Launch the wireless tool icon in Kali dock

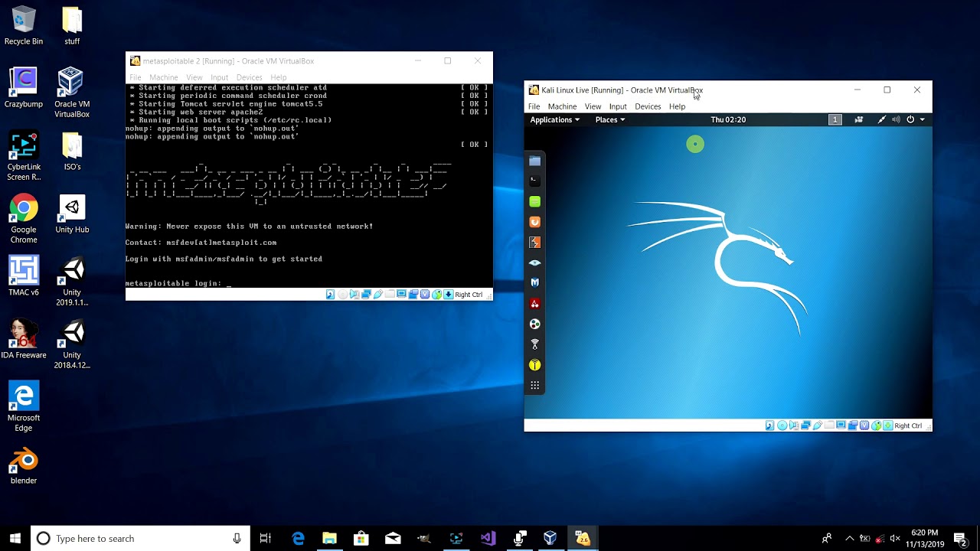pyautogui.click(x=534, y=344)
